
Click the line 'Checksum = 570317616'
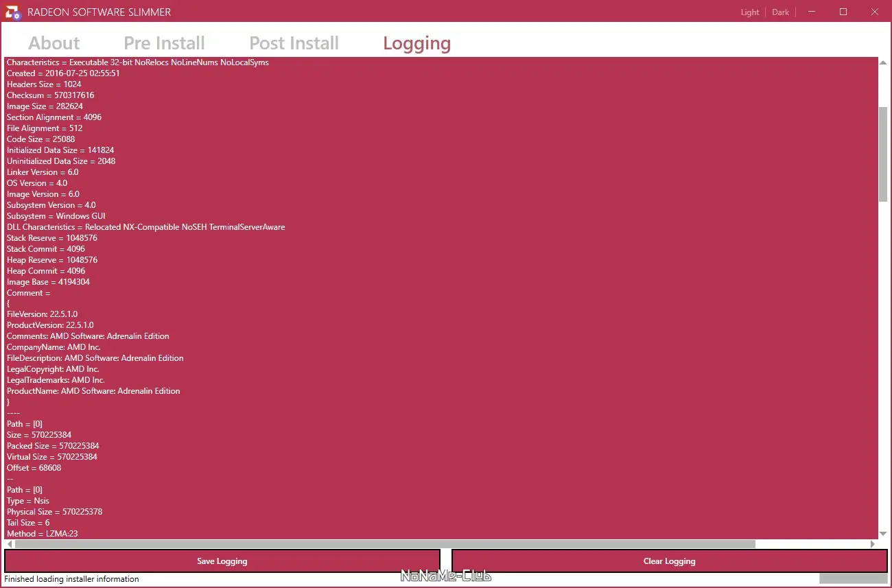(51, 95)
